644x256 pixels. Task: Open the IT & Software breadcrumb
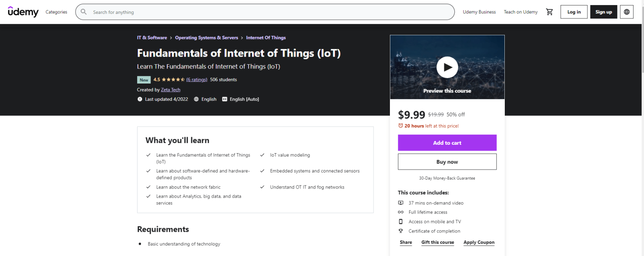(x=152, y=37)
